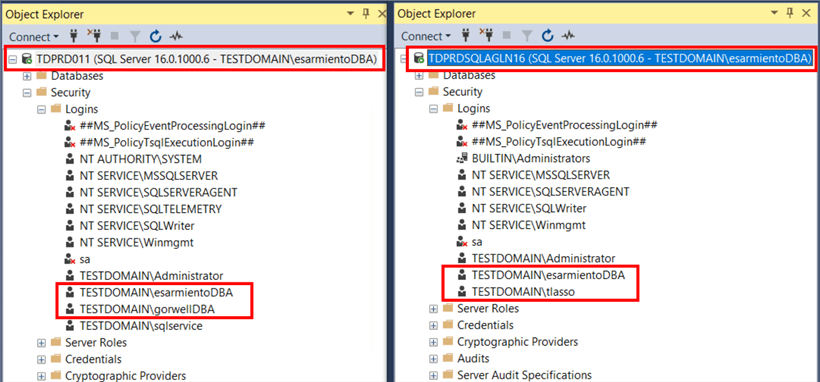Screen dimensions: 820x382
Task: Select NT AUTHORITY\SYSTEM login
Action: pyautogui.click(x=140, y=159)
